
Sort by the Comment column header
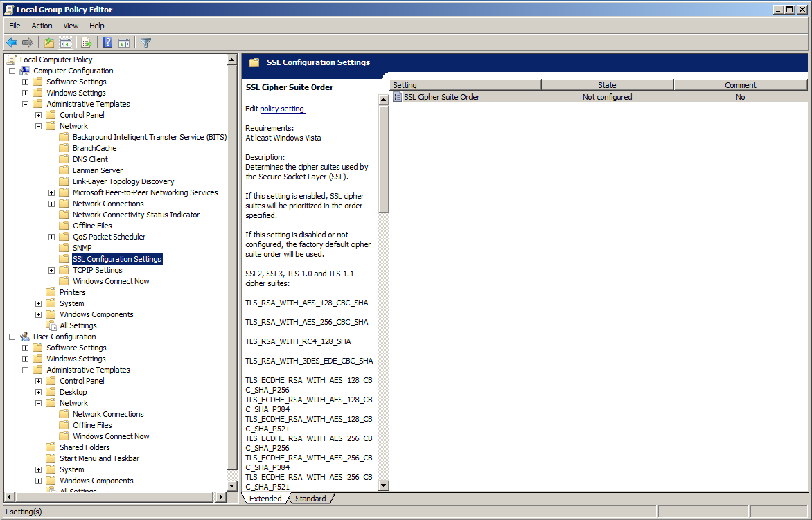[741, 85]
